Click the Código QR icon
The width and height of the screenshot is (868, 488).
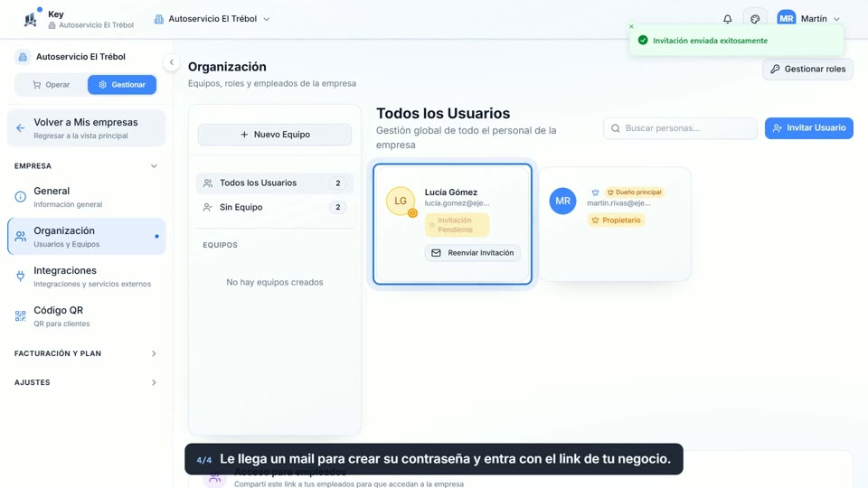click(x=21, y=316)
